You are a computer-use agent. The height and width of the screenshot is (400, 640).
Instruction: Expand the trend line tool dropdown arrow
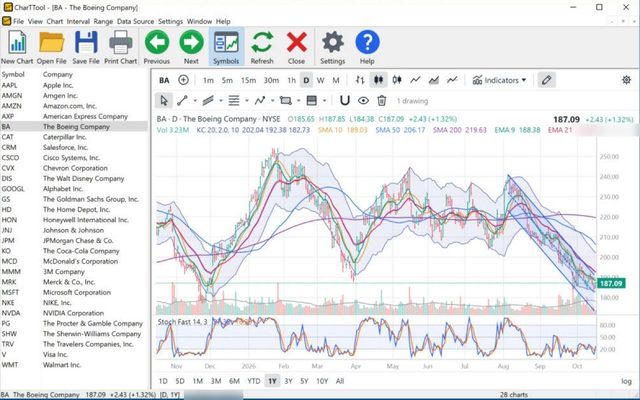click(x=195, y=100)
